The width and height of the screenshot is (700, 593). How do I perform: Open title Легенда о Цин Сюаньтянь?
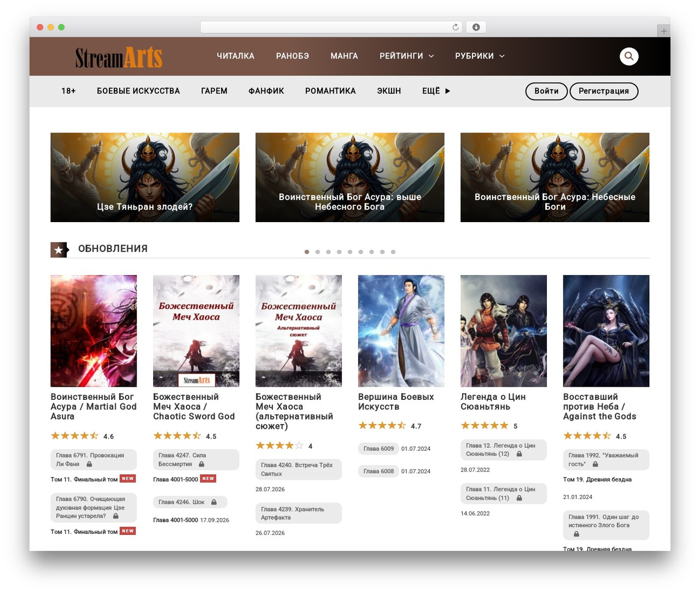pyautogui.click(x=493, y=402)
